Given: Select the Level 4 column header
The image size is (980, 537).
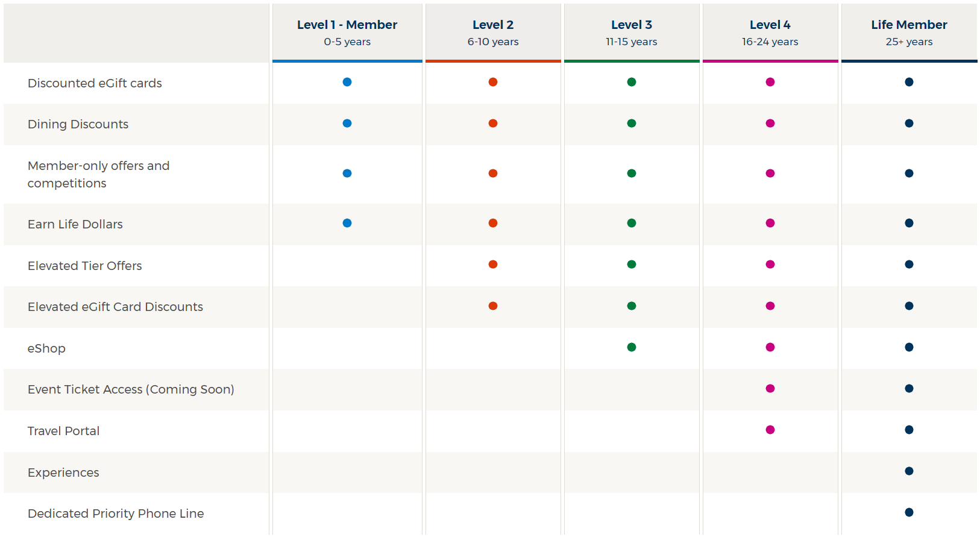Looking at the screenshot, I should click(x=770, y=33).
